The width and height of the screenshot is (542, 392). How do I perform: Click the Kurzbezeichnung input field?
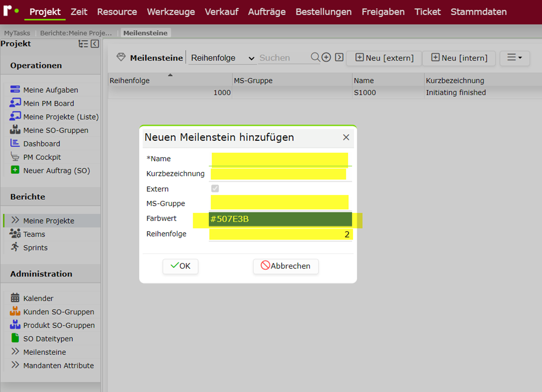click(280, 174)
